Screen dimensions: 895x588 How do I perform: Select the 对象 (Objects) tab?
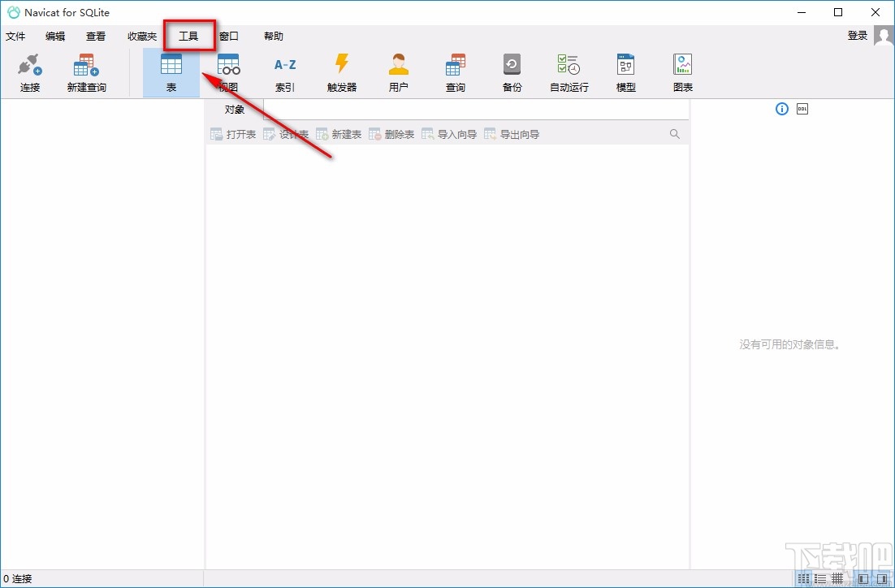click(235, 109)
